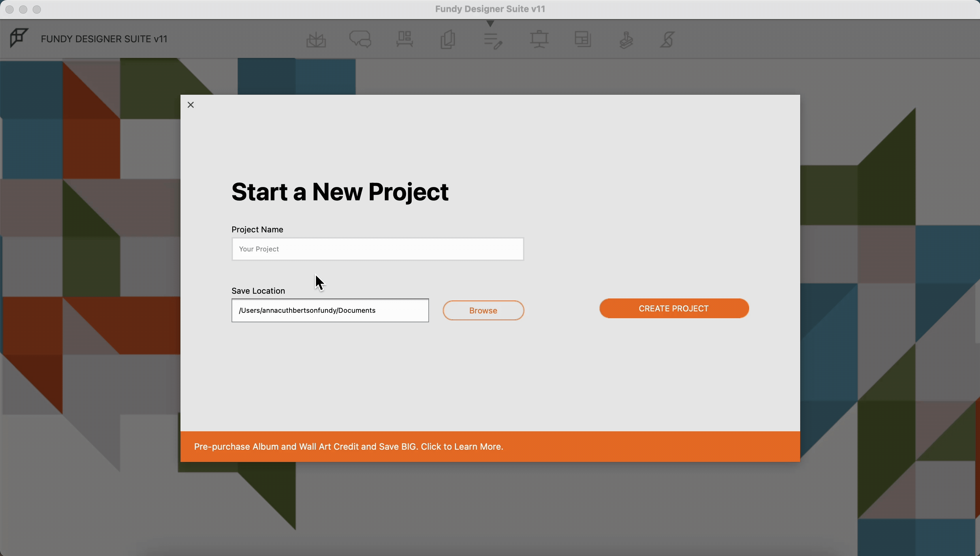Click the Start a New Project heading

(x=340, y=192)
